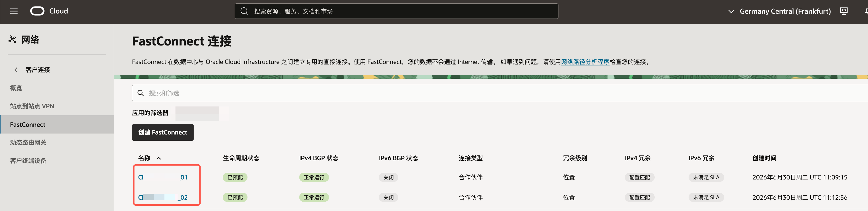Click 位置 in the _02 row
This screenshot has width=868, height=211.
[x=569, y=198]
